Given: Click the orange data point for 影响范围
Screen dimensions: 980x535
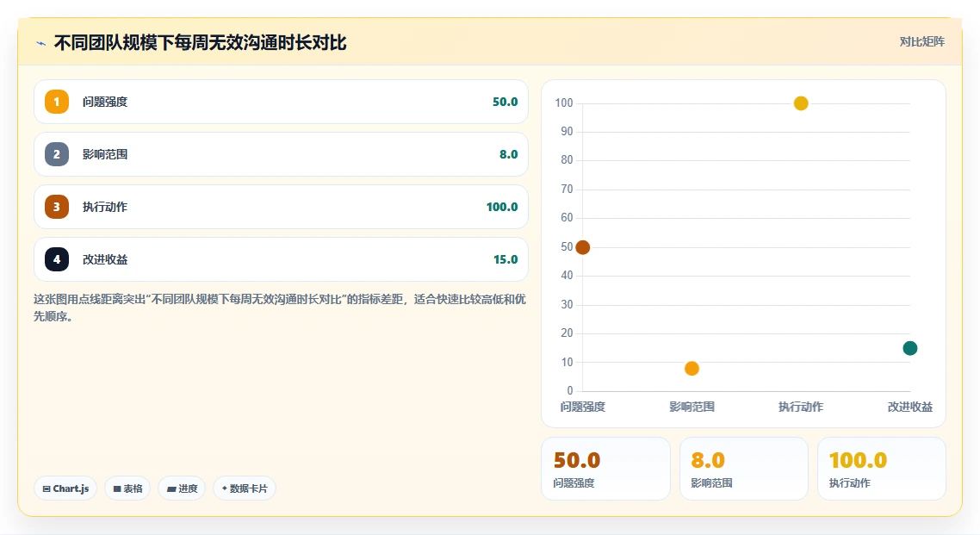Looking at the screenshot, I should [692, 369].
